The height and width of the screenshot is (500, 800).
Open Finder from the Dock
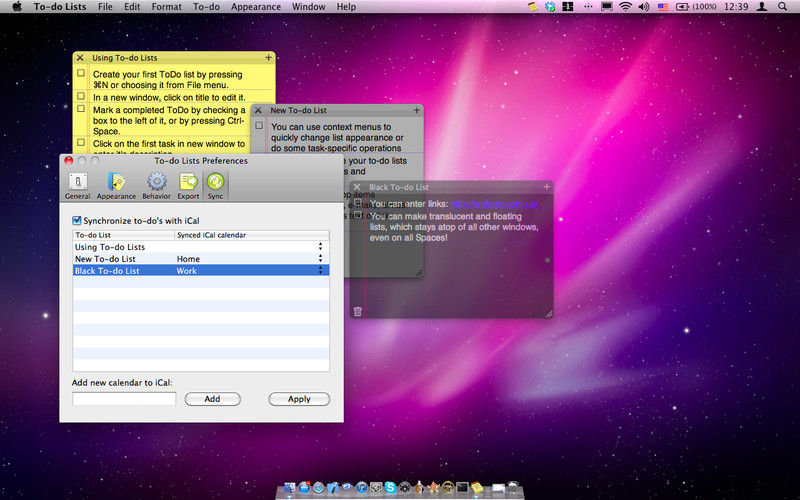click(290, 488)
